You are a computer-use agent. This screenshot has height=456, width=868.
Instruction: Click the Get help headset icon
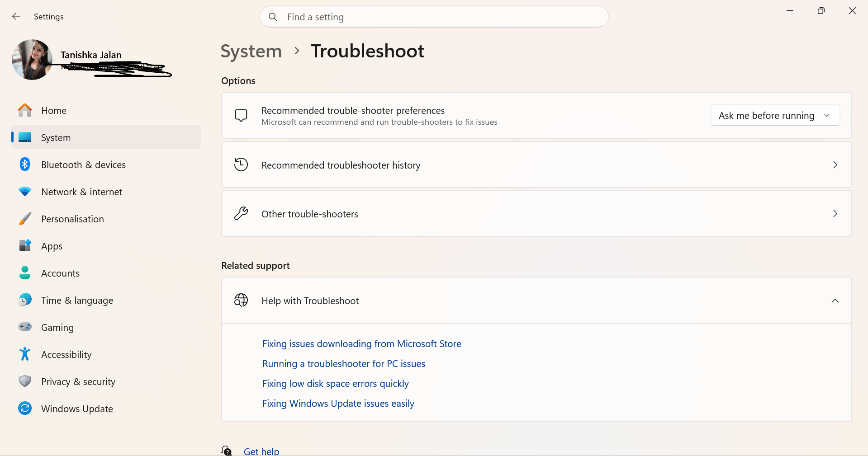(227, 451)
